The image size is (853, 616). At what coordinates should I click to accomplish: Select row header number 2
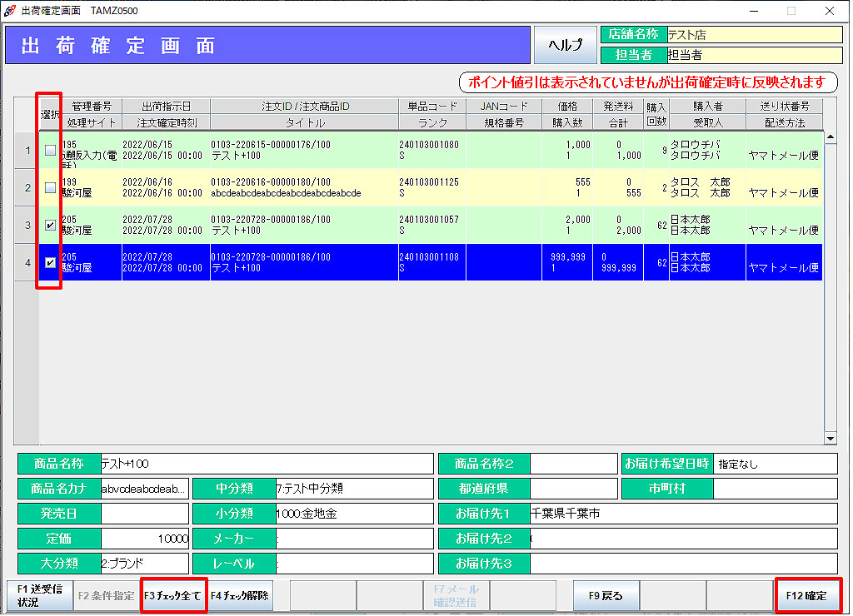[x=27, y=187]
